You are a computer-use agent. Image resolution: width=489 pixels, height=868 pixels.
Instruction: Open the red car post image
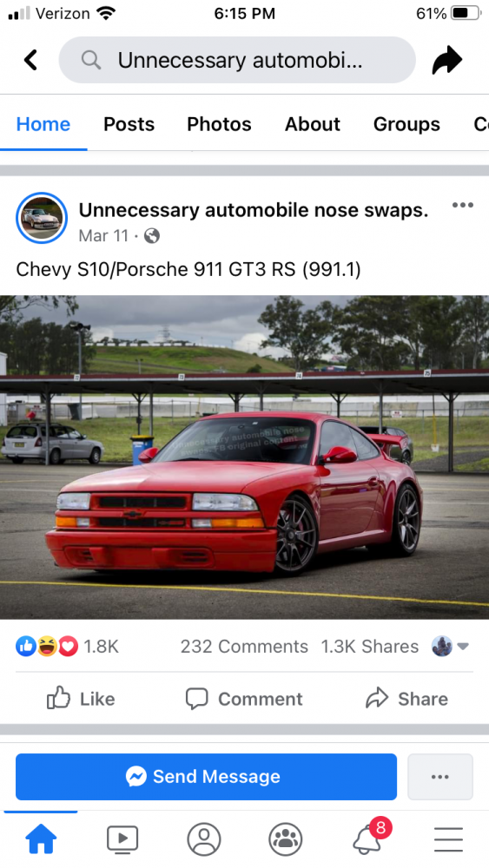[x=244, y=457]
